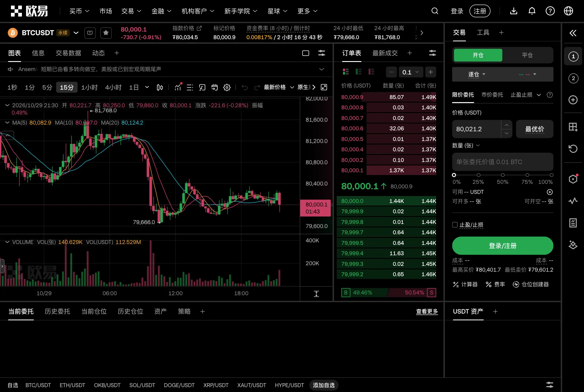The image size is (584, 392).
Task: Open the notifications bell
Action: click(x=532, y=11)
